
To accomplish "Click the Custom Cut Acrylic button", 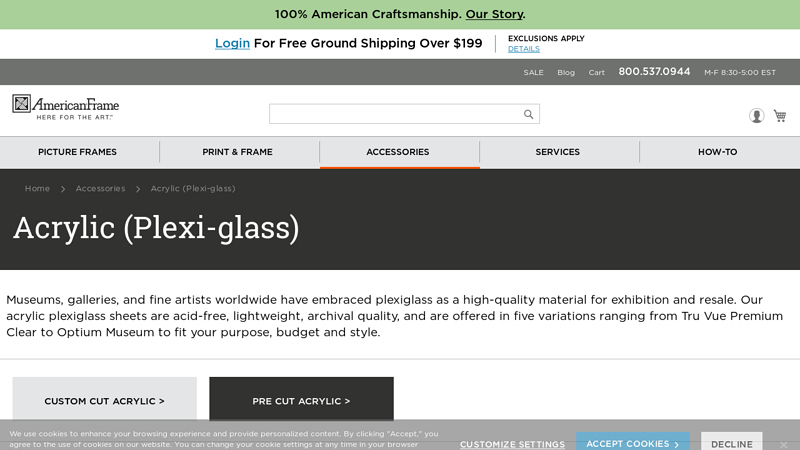I will tap(104, 401).
